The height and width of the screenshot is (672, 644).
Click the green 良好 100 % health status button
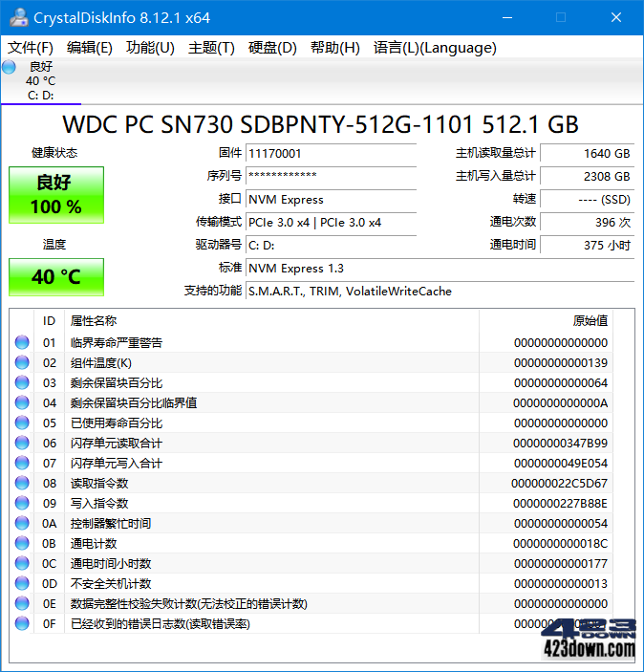pos(56,195)
